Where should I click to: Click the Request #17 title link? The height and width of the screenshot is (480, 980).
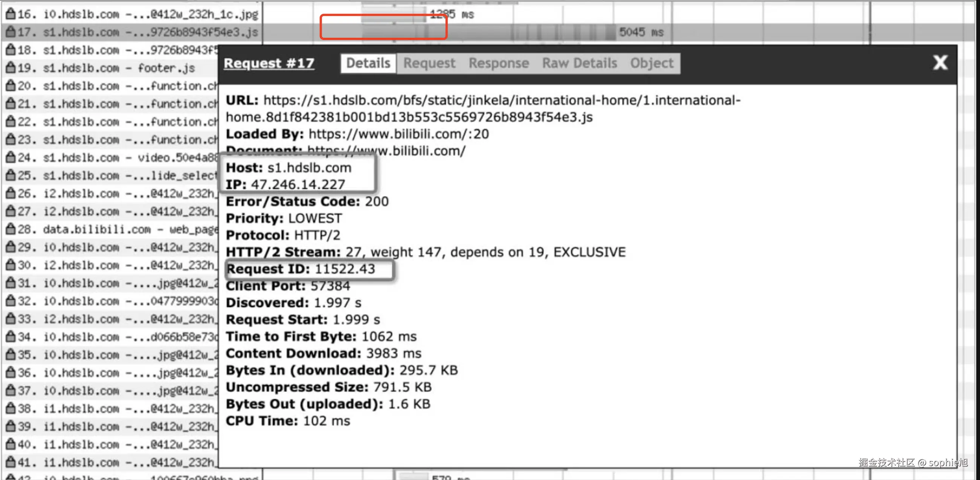click(269, 63)
